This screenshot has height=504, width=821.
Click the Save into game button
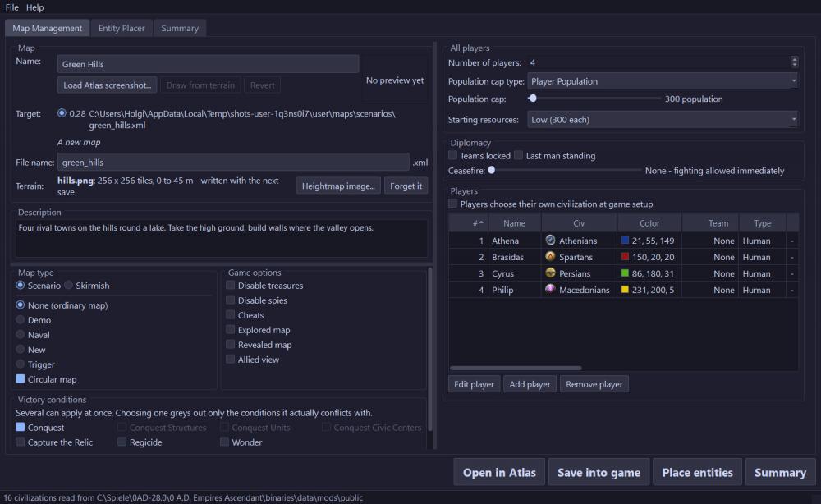coord(599,472)
